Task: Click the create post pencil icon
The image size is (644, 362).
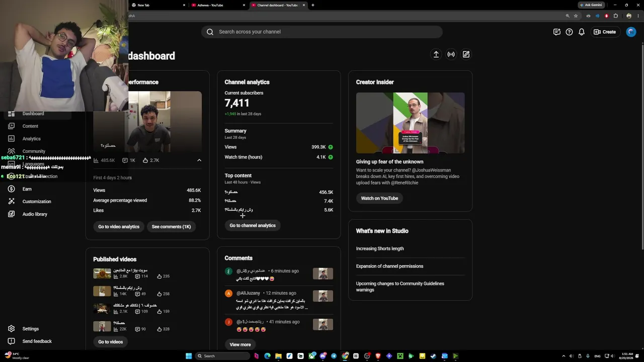Action: coord(466,54)
